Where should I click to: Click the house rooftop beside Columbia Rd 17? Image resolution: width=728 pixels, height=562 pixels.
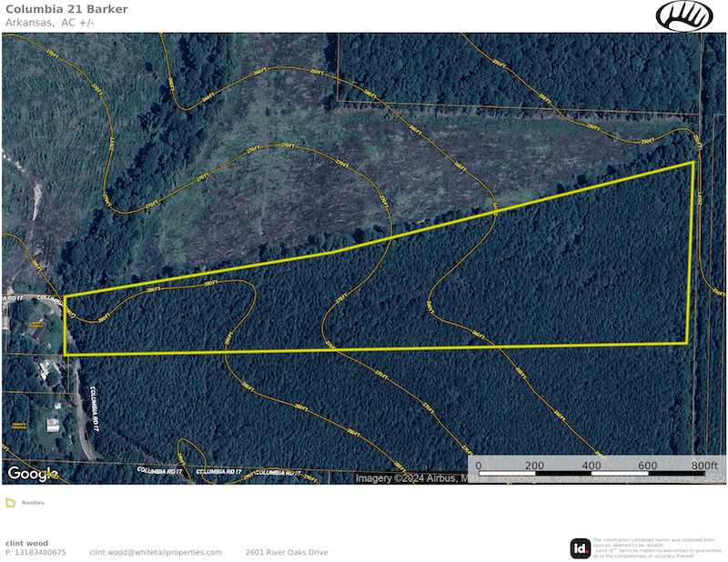tap(37, 334)
